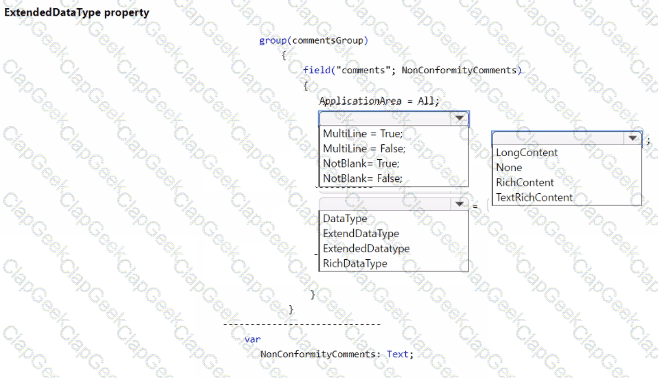The height and width of the screenshot is (378, 658).
Task: Choose ExtendedDatatype option
Action: click(366, 249)
